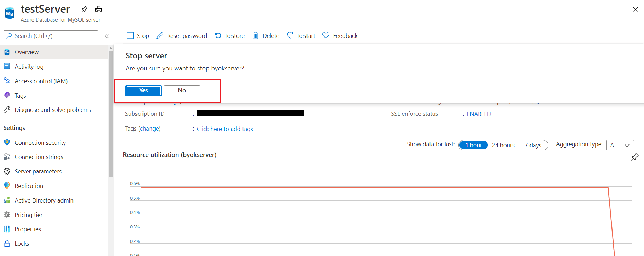Click here to add tags link

coord(225,129)
